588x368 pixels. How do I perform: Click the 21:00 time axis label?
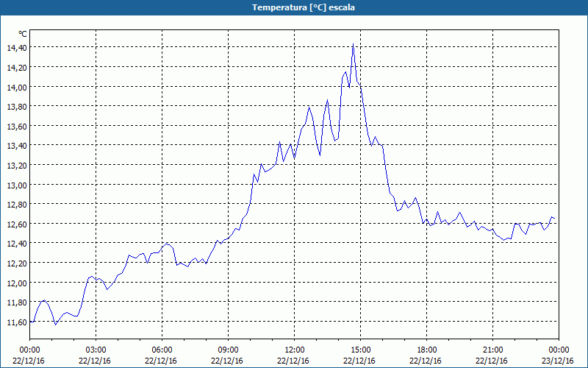pos(492,350)
